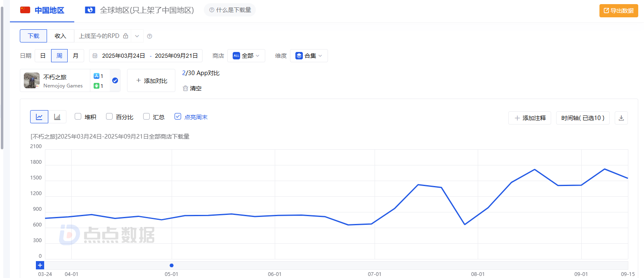This screenshot has height=278, width=644.
Task: Click the trash icon to 清空 comparison
Action: 186,88
